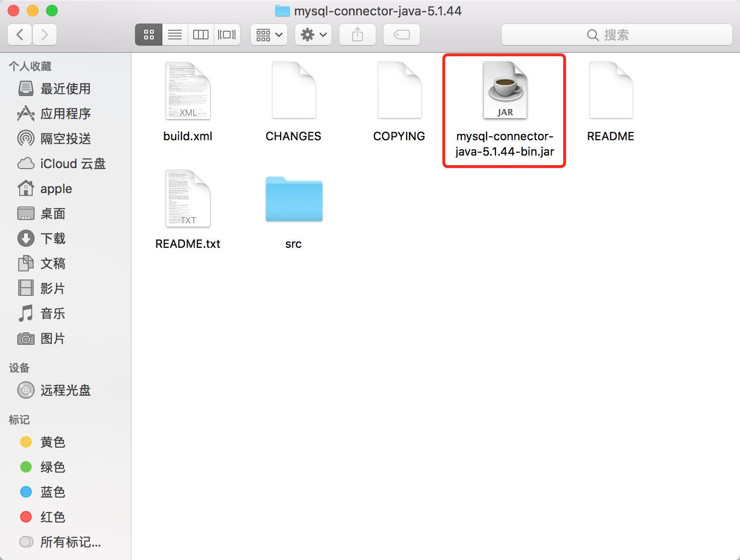Open 桌面 in the sidebar
This screenshot has width=740, height=560.
pos(65,214)
